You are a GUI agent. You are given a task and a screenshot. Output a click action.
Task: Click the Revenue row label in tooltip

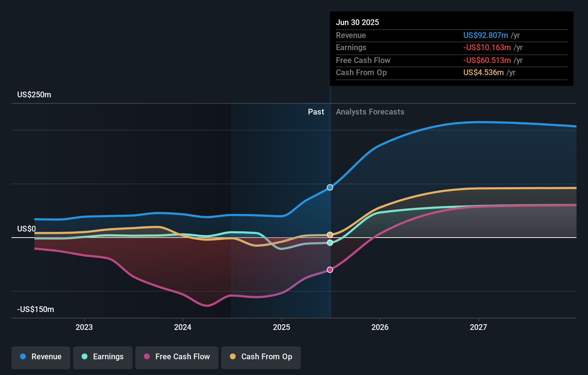click(351, 35)
